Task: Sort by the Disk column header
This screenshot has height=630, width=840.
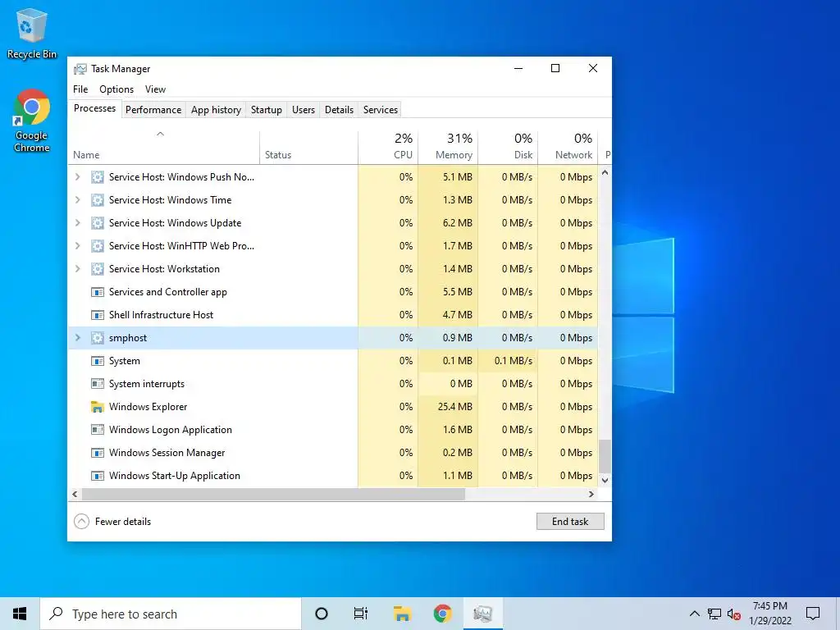Action: [x=508, y=147]
